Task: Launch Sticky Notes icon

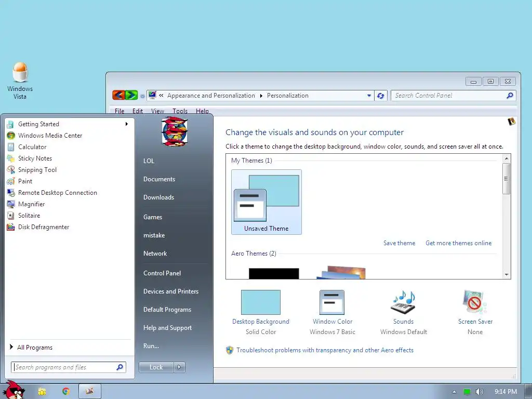Action: coord(11,158)
